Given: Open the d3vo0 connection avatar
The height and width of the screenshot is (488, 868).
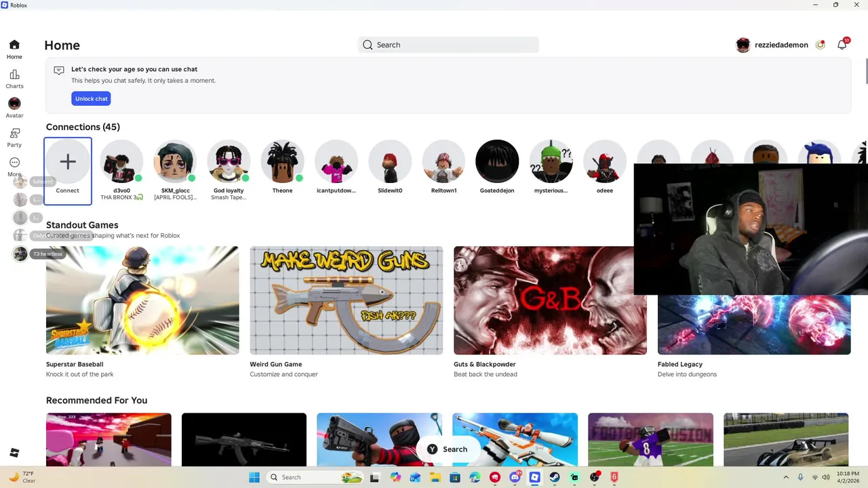Looking at the screenshot, I should coord(121,161).
